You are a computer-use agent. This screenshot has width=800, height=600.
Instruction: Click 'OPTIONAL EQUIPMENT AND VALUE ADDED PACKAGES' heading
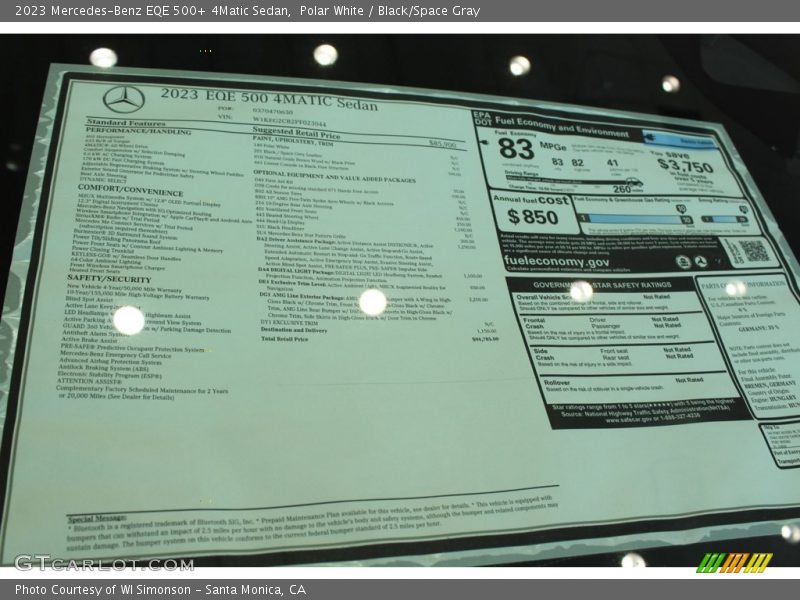pos(334,176)
